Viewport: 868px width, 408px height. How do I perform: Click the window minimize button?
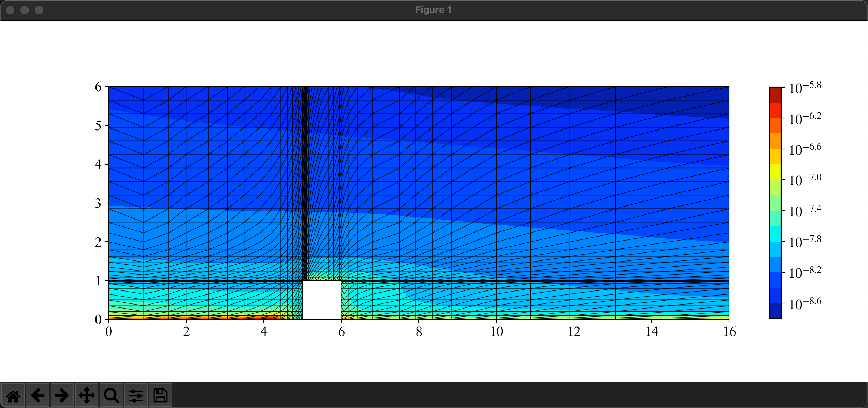coord(25,10)
